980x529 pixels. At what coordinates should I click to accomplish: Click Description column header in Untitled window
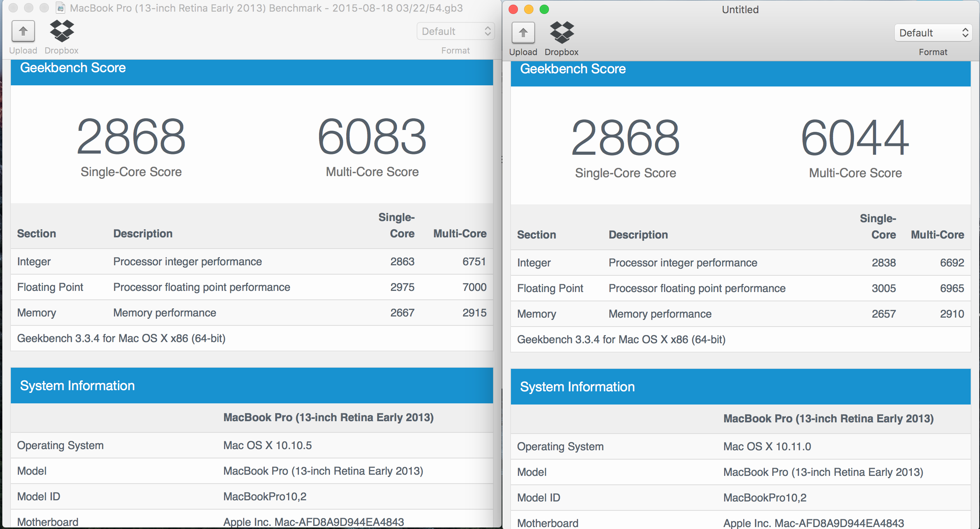[x=638, y=235]
